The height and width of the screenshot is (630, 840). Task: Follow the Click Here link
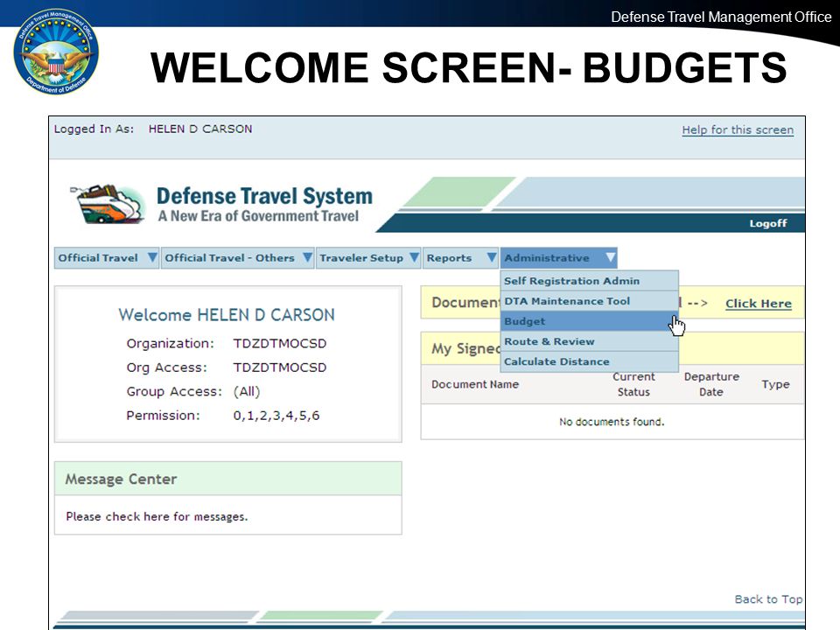759,304
